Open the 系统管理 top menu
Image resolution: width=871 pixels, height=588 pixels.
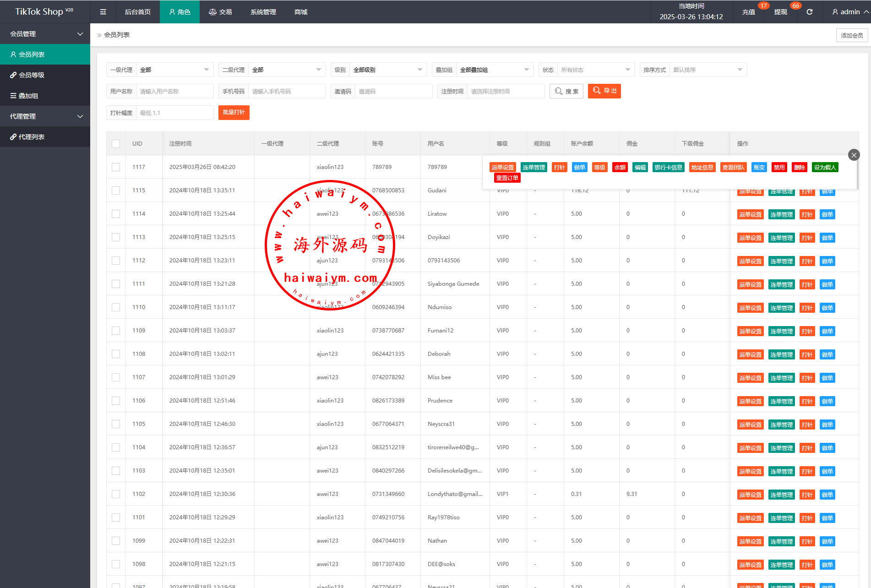[263, 12]
